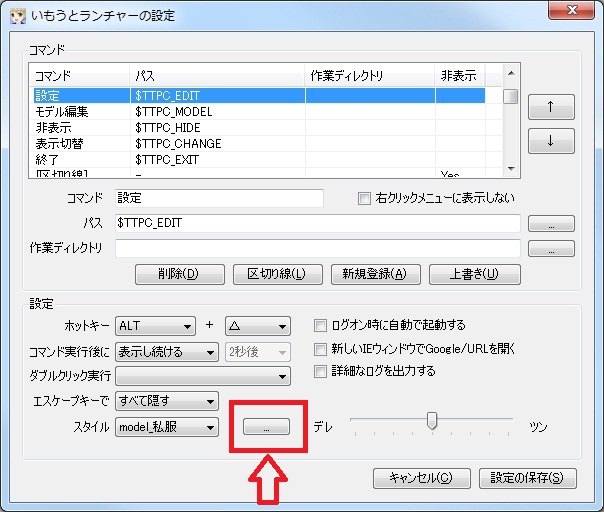
Task: Sort by パス column header
Action: pos(217,76)
